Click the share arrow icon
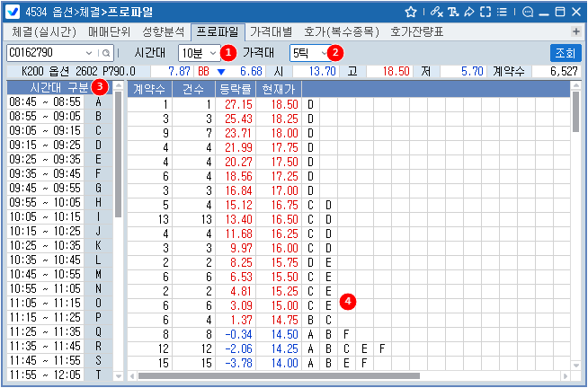The image size is (588, 388). pos(468,12)
